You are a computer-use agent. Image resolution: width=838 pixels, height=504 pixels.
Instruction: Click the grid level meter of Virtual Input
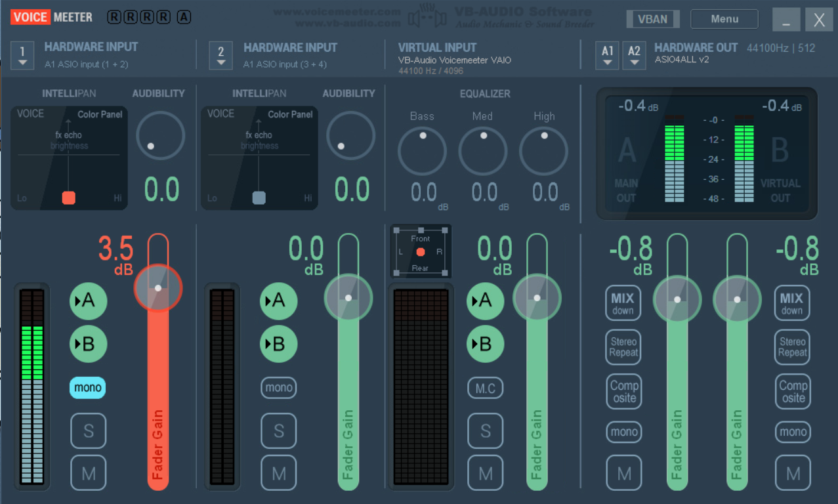point(421,387)
